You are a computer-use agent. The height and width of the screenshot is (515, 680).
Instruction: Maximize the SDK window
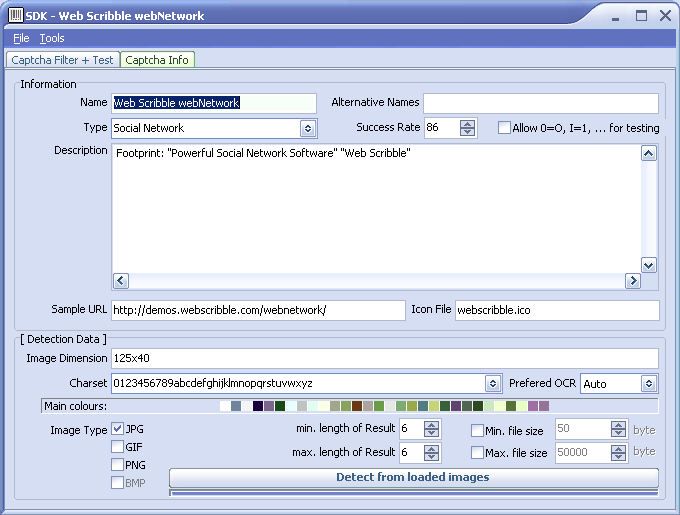(641, 16)
